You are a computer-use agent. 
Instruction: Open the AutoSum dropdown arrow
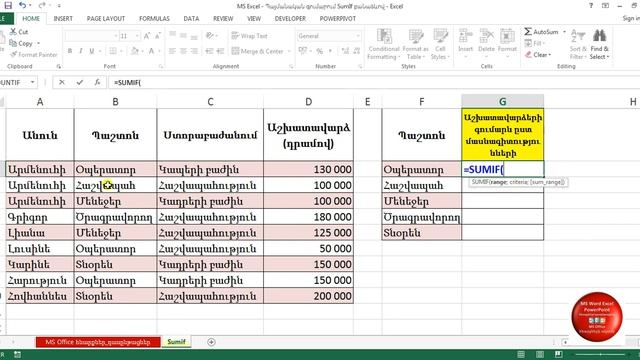pyautogui.click(x=564, y=32)
